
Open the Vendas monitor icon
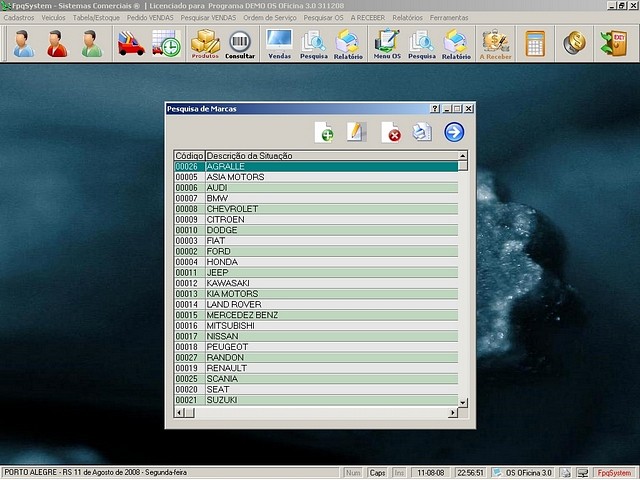tap(280, 44)
